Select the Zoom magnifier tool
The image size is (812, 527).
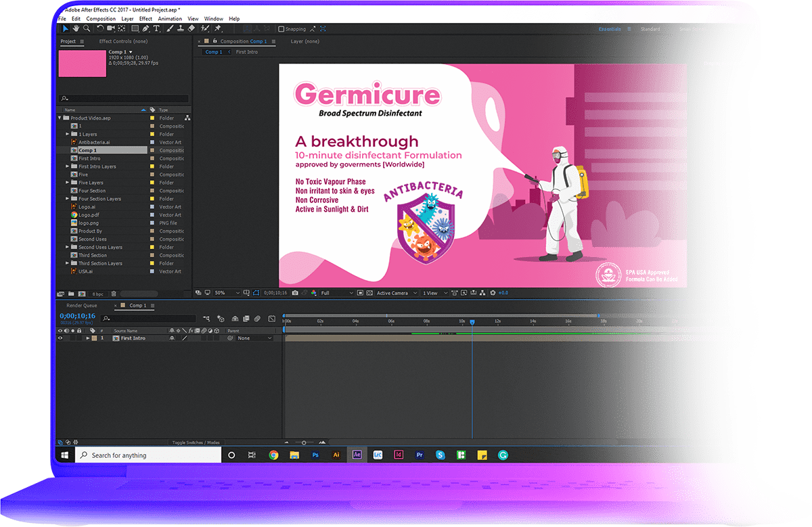pos(87,29)
